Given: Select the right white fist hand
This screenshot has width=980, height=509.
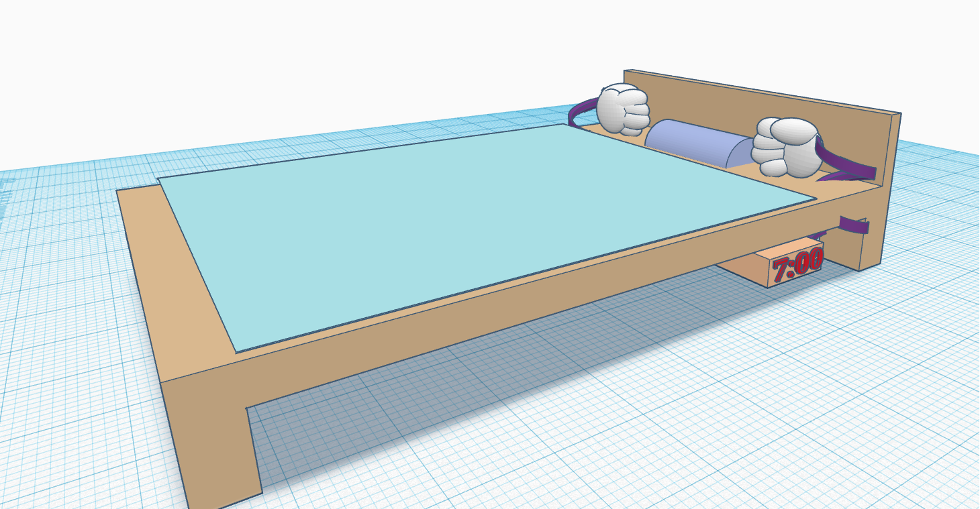Looking at the screenshot, I should click(x=786, y=148).
